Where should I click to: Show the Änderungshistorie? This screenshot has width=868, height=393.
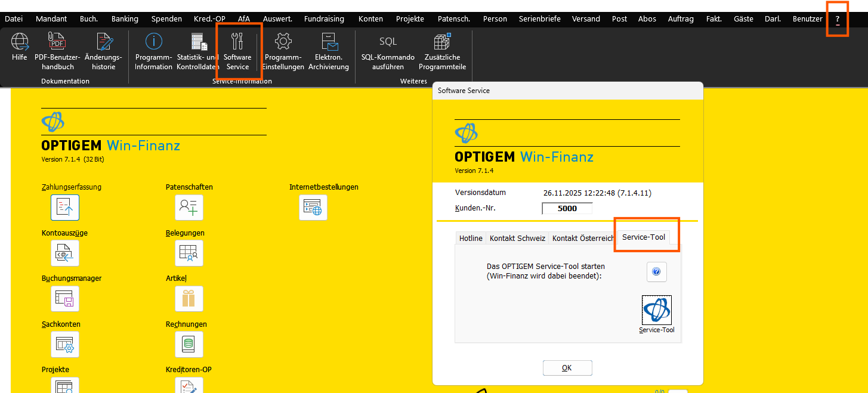pos(103,43)
